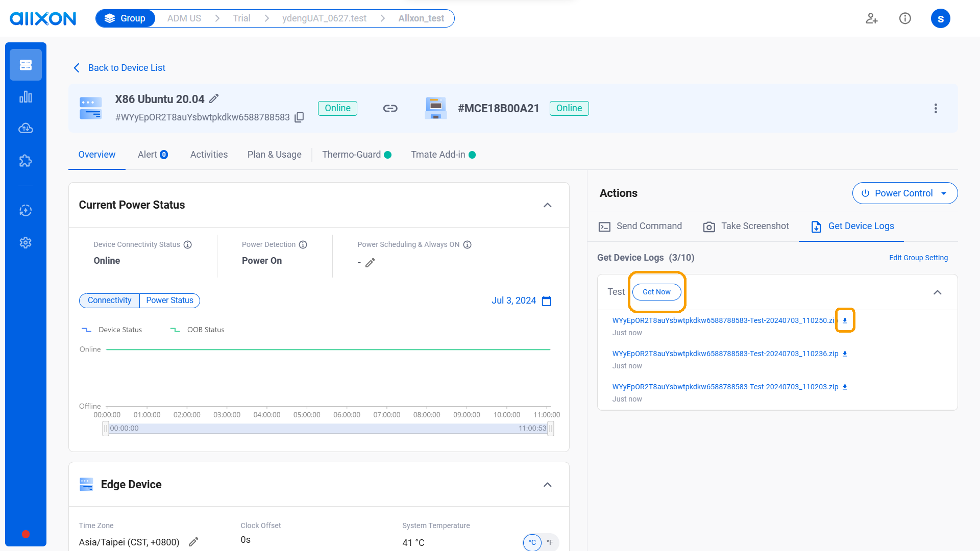The width and height of the screenshot is (980, 551).
Task: Open the Thermo-Guard tab
Action: pyautogui.click(x=357, y=155)
